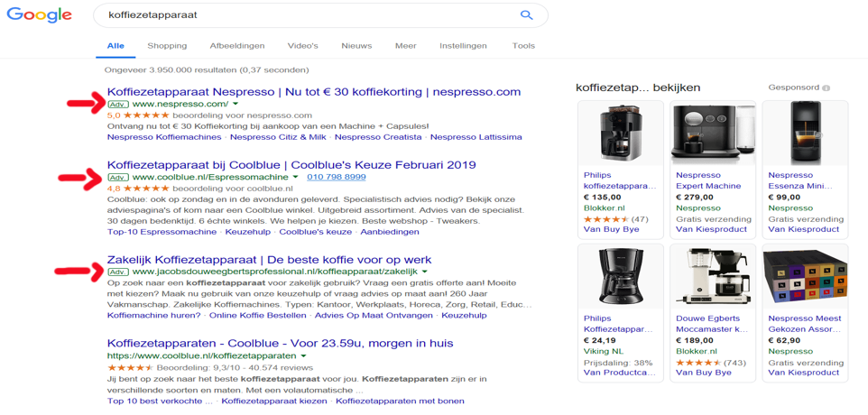Image resolution: width=868 pixels, height=415 pixels.
Task: Expand dropdown arrow next to coolblue.nl/koffiezetapparaten
Action: (303, 355)
